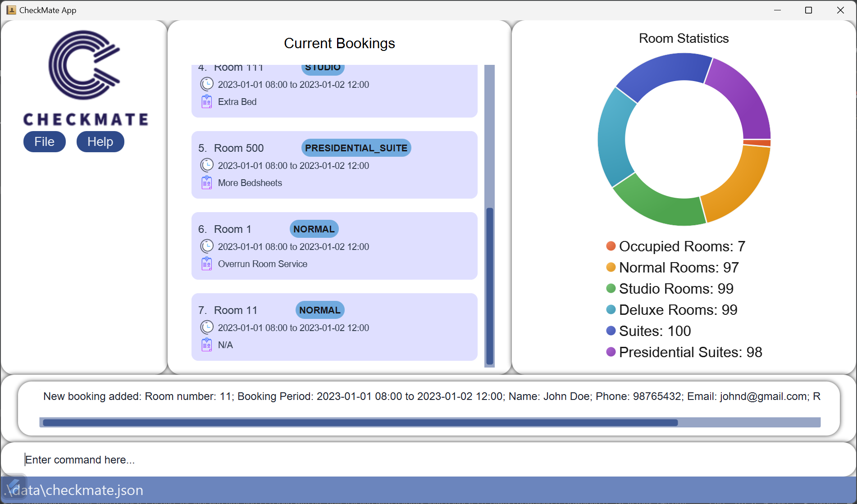857x504 pixels.
Task: Click the Deluxe Rooms: 99 label
Action: coord(678,310)
